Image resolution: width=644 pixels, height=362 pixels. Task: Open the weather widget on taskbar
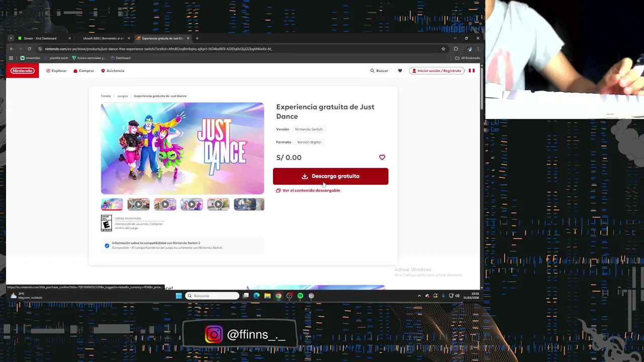pos(28,296)
